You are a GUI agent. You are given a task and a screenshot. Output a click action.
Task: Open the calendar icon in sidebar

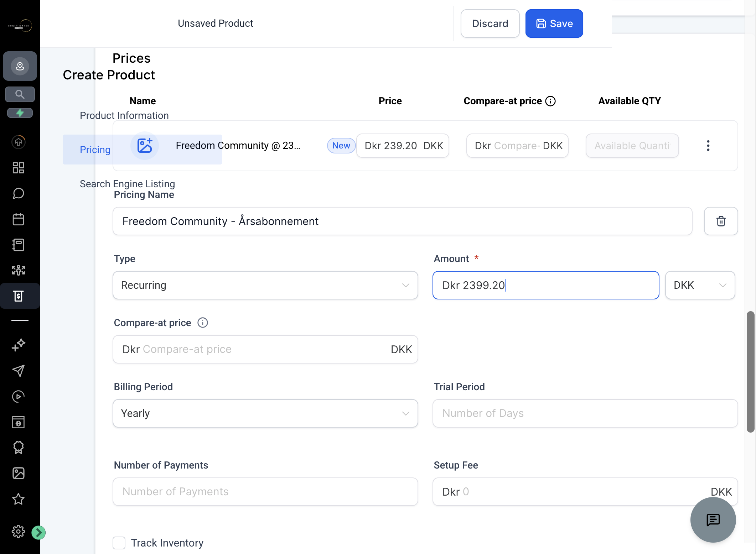pyautogui.click(x=19, y=219)
